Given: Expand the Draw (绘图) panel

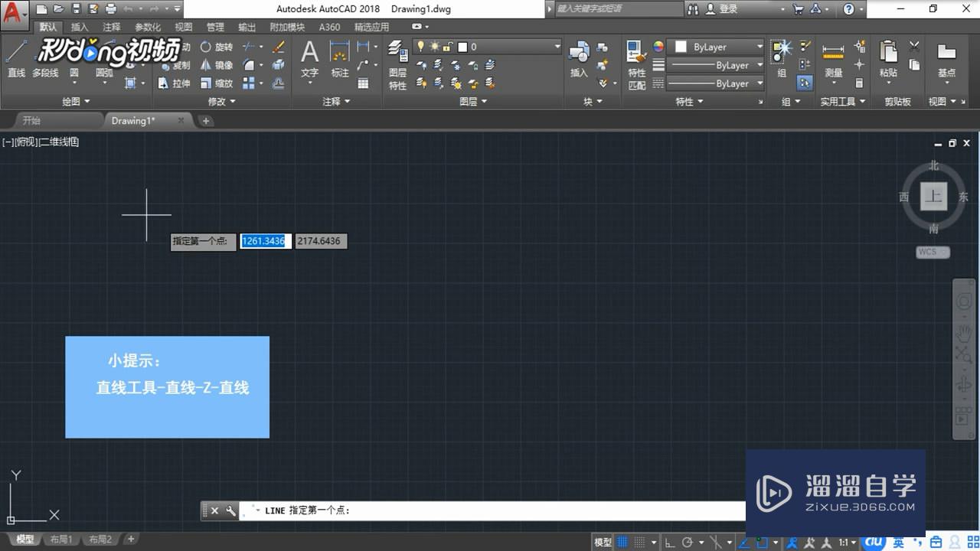Looking at the screenshot, I should [76, 101].
